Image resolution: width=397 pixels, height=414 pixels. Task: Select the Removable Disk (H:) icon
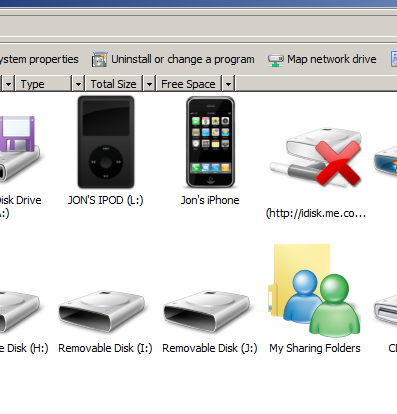(19, 311)
